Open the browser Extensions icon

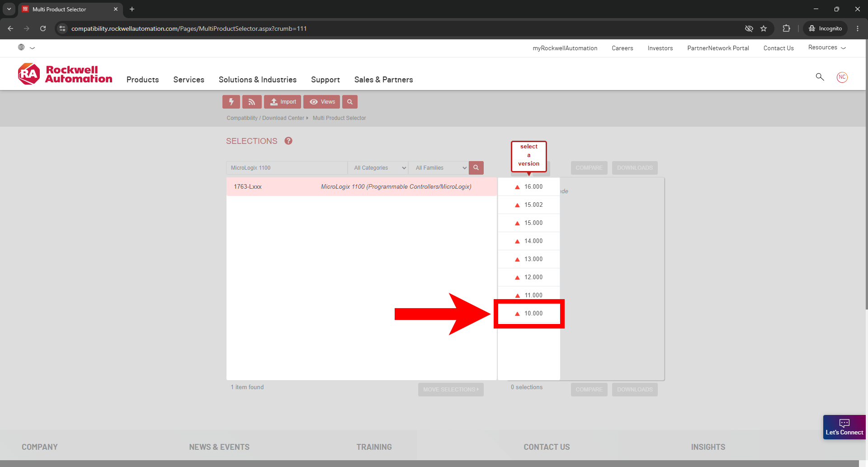tap(786, 29)
